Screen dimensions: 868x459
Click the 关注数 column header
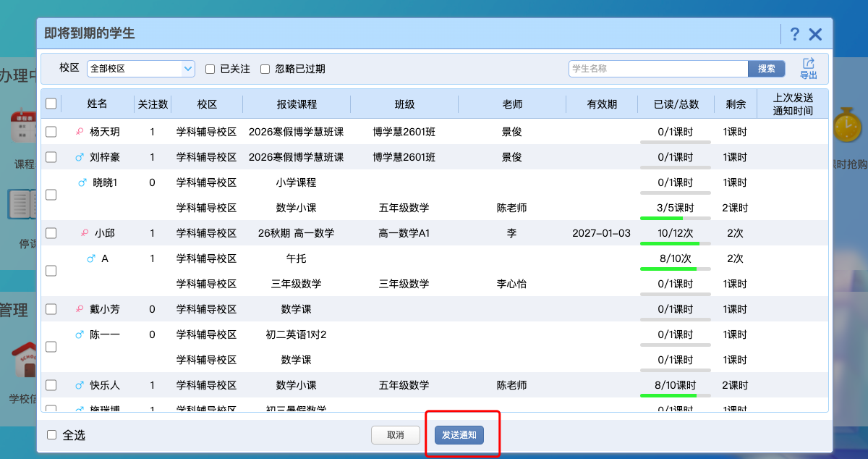(153, 104)
